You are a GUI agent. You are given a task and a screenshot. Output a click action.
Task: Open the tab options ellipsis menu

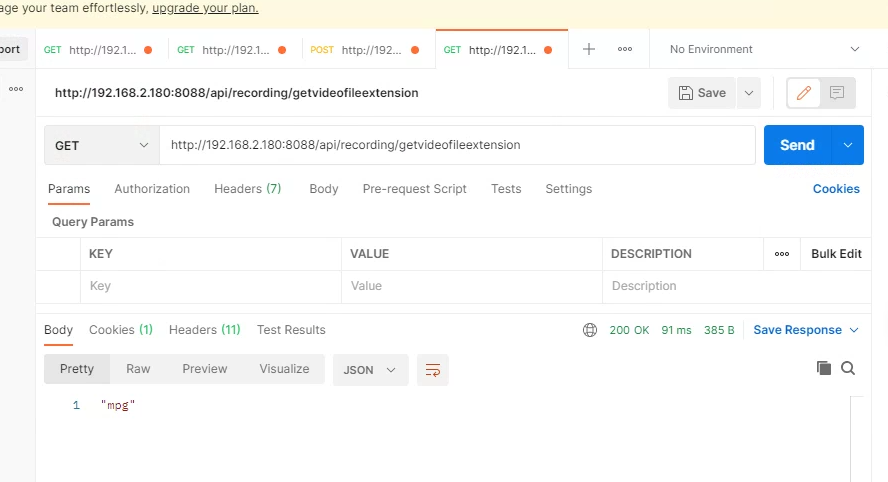(625, 49)
